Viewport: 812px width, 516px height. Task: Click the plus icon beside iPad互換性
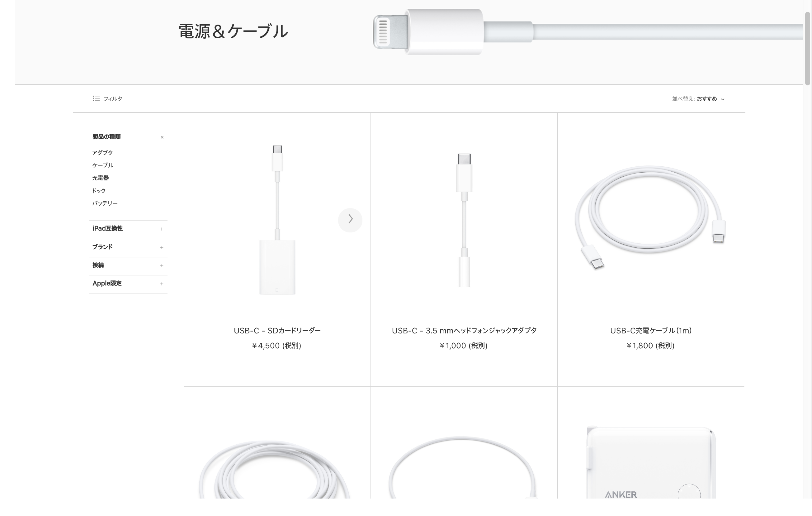click(162, 229)
